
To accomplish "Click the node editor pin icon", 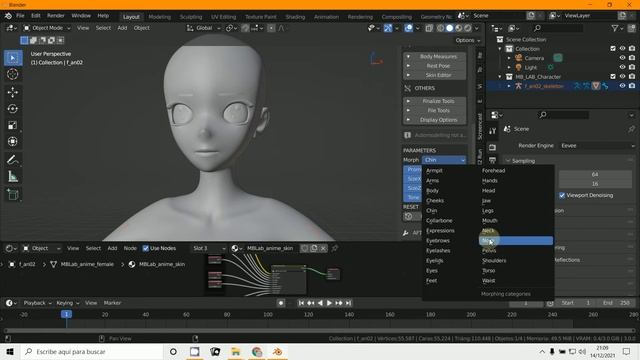I will tap(335, 248).
